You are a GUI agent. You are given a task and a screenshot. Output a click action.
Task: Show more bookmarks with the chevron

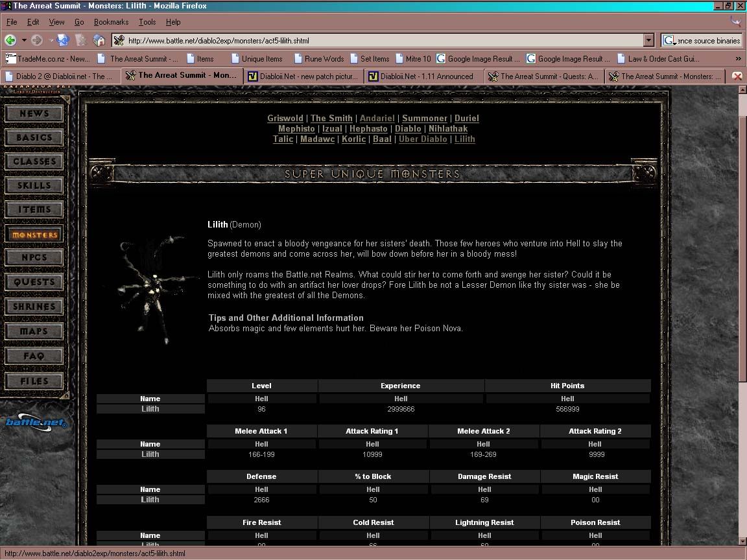[738, 58]
